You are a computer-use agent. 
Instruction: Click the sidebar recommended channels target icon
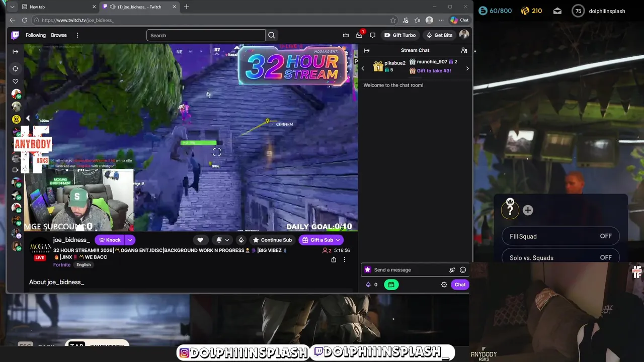point(16,68)
